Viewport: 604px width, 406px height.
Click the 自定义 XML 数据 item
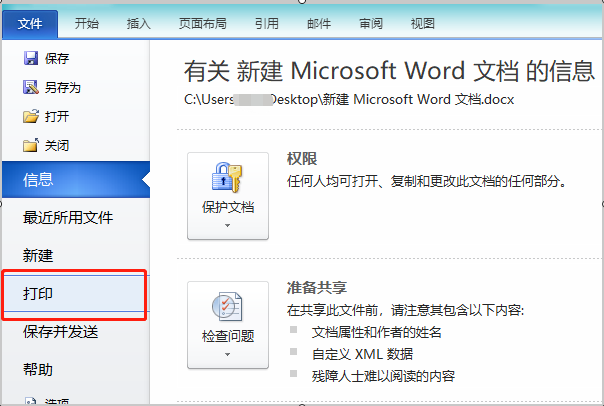click(362, 354)
